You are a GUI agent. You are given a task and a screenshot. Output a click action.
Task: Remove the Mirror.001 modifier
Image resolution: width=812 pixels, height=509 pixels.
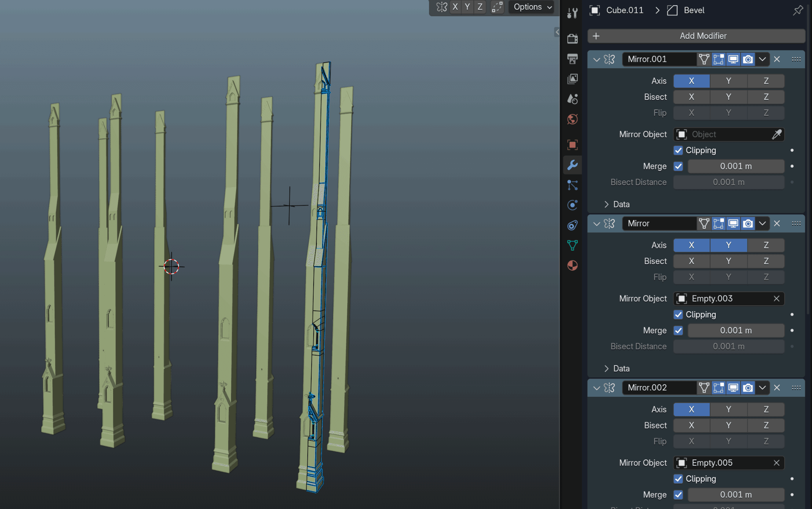777,59
